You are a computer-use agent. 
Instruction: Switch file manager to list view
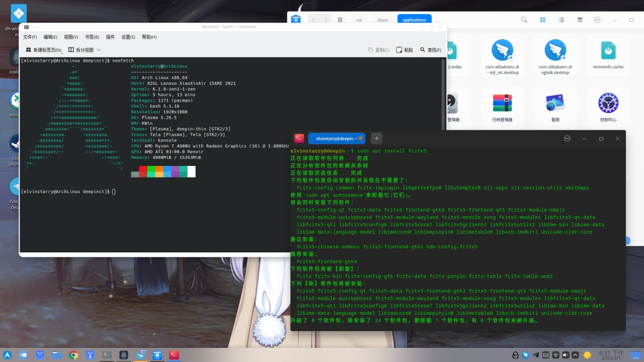coord(561,20)
